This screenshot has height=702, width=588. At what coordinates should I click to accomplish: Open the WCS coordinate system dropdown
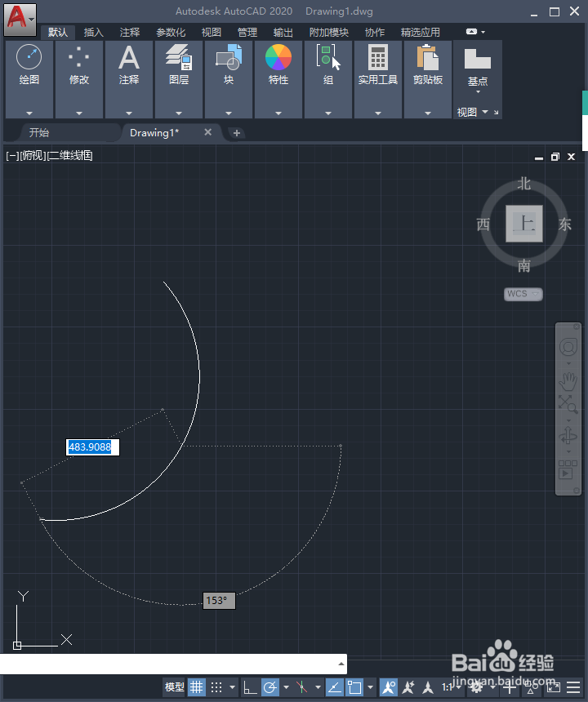click(x=523, y=294)
